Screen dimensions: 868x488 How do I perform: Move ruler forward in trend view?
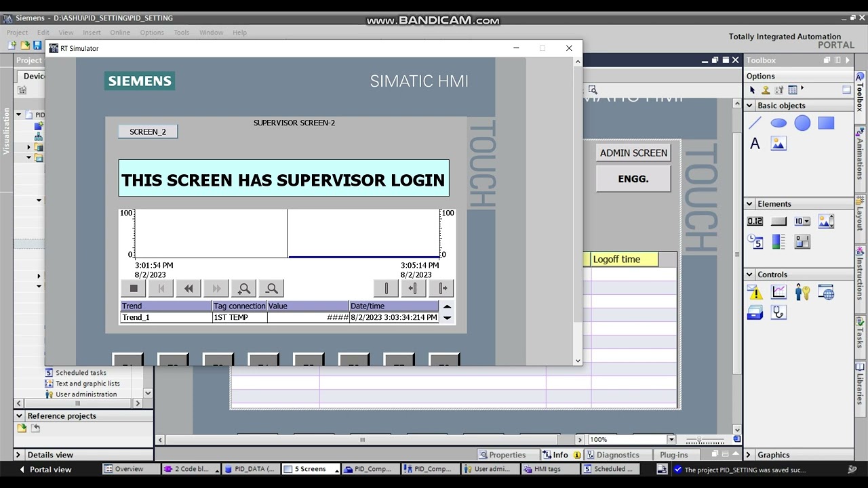click(442, 289)
